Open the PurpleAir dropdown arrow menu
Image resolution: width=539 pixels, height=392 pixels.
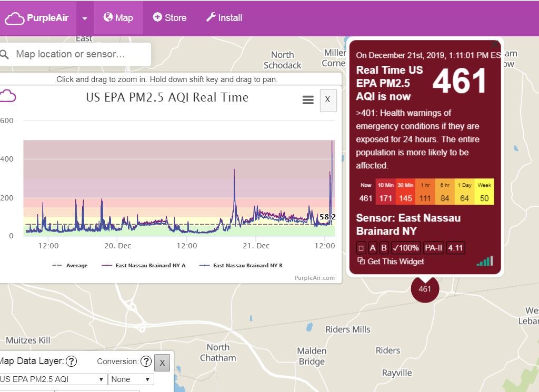85,18
